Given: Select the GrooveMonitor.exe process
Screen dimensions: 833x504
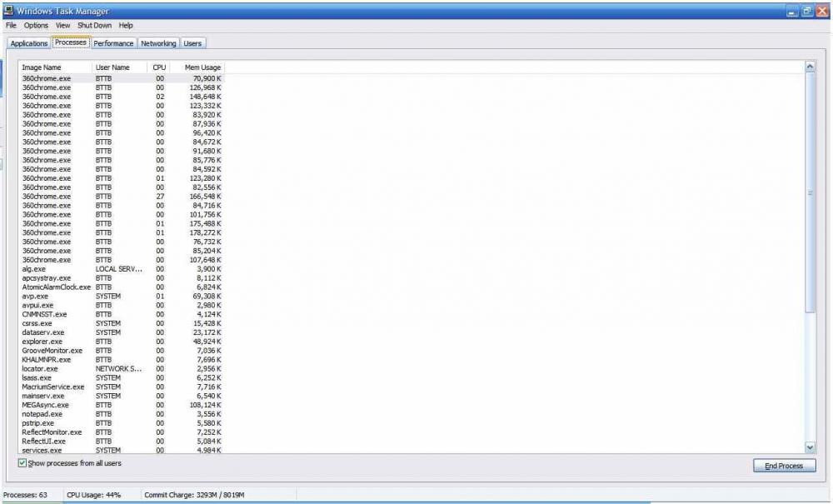Looking at the screenshot, I should [122, 351].
